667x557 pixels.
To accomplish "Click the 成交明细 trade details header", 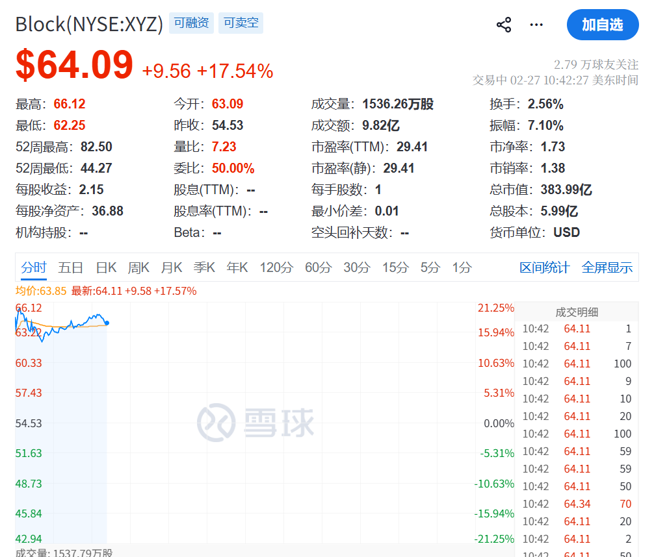I will point(575,311).
